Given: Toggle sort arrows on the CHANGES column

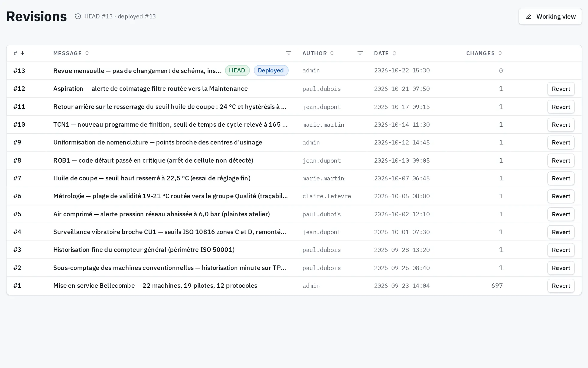Looking at the screenshot, I should coord(500,53).
